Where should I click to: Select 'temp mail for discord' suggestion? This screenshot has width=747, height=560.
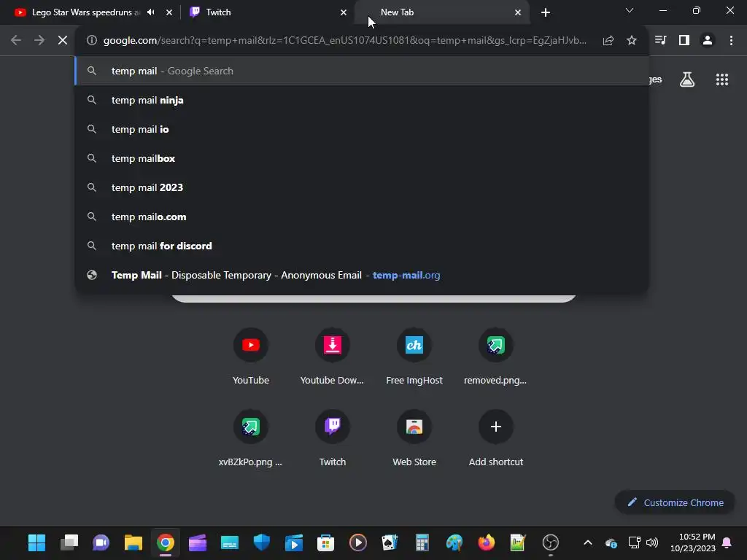(x=362, y=246)
